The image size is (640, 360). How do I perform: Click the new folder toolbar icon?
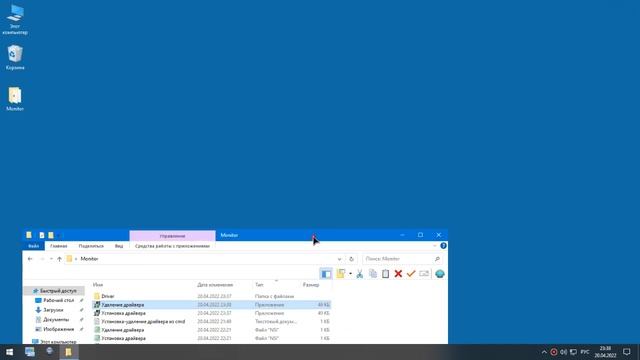click(x=340, y=274)
